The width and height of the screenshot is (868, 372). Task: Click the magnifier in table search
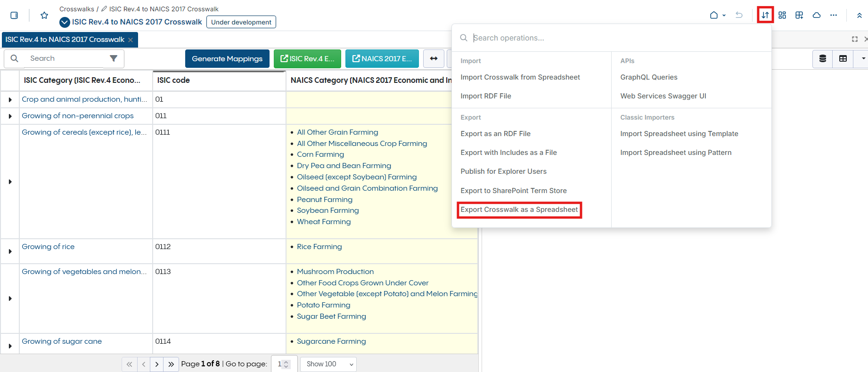(15, 58)
